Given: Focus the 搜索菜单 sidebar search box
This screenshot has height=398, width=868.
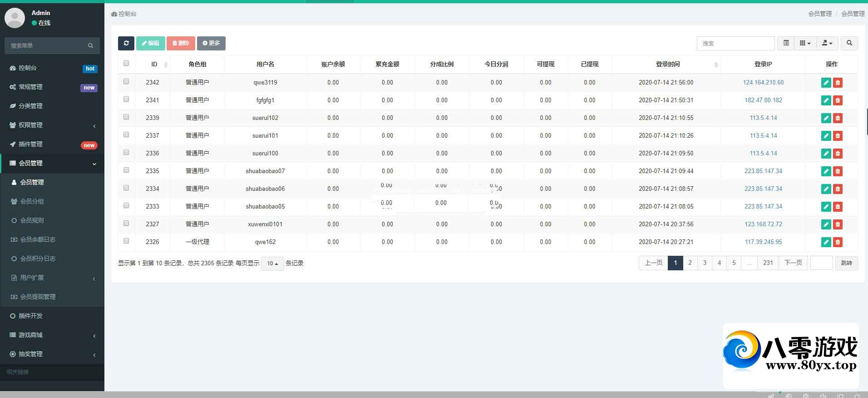Looking at the screenshot, I should [x=45, y=45].
